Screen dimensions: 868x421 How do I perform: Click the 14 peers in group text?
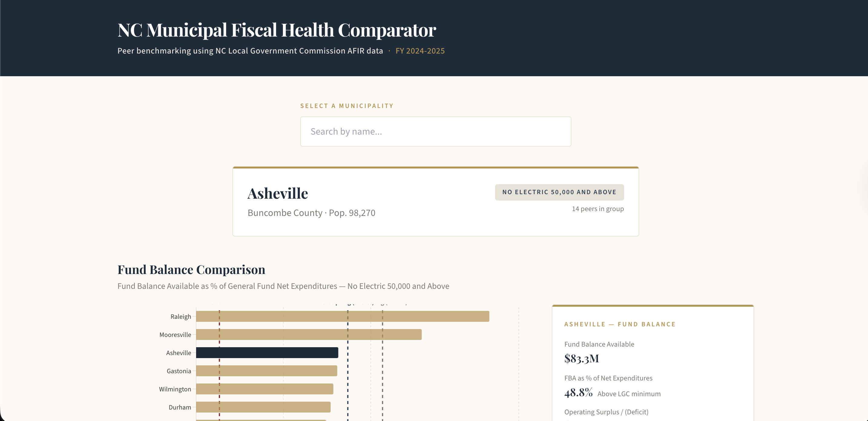[x=598, y=208]
